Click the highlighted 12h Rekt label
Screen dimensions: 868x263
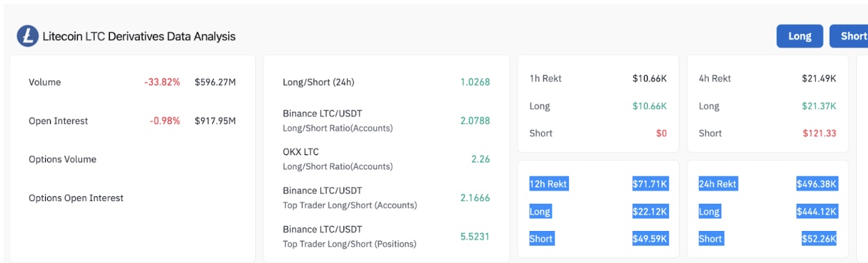(x=549, y=184)
